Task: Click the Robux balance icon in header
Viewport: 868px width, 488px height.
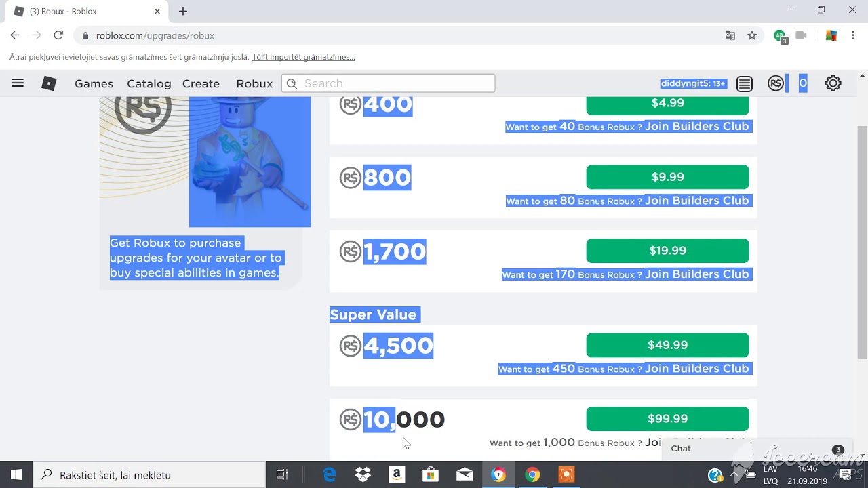Action: pos(776,83)
